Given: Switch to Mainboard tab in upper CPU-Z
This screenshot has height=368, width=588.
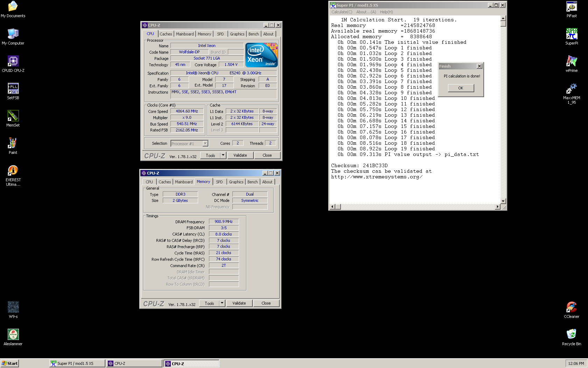Looking at the screenshot, I should 185,34.
